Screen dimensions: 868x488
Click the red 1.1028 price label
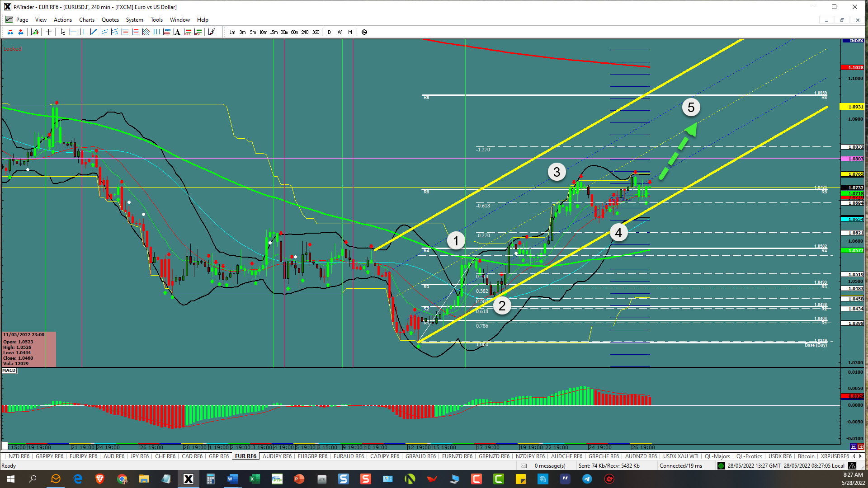pyautogui.click(x=853, y=67)
